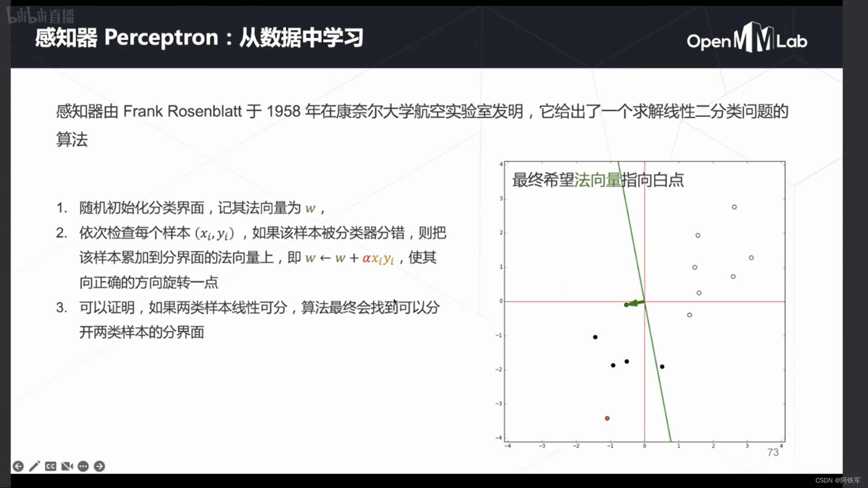Click the word "算法" ending the intro paragraph
868x488 pixels.
[x=72, y=140]
